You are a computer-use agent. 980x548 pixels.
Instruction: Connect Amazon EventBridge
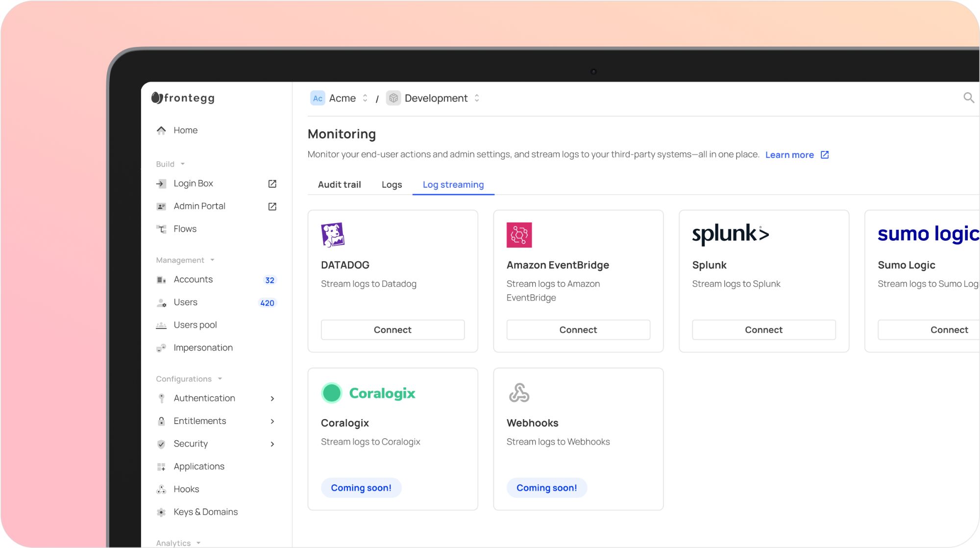tap(578, 330)
